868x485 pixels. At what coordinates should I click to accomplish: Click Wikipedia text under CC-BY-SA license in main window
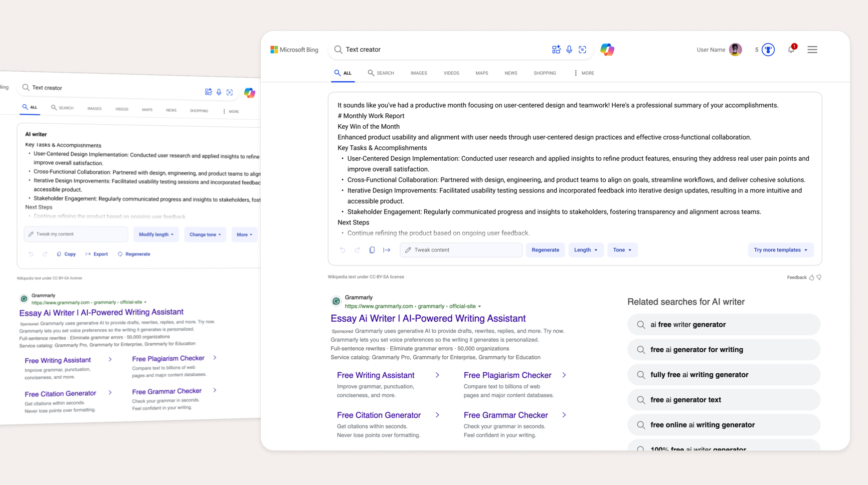coord(366,277)
